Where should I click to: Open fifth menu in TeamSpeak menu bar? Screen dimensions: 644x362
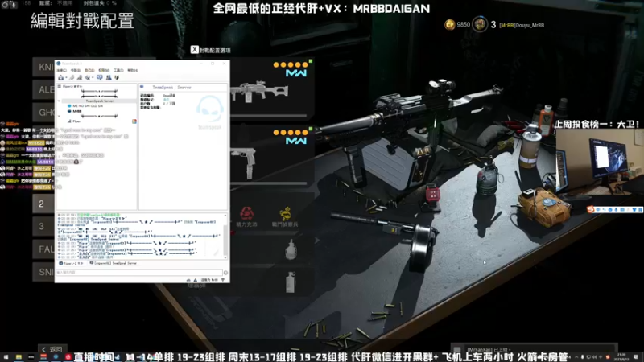coord(118,70)
